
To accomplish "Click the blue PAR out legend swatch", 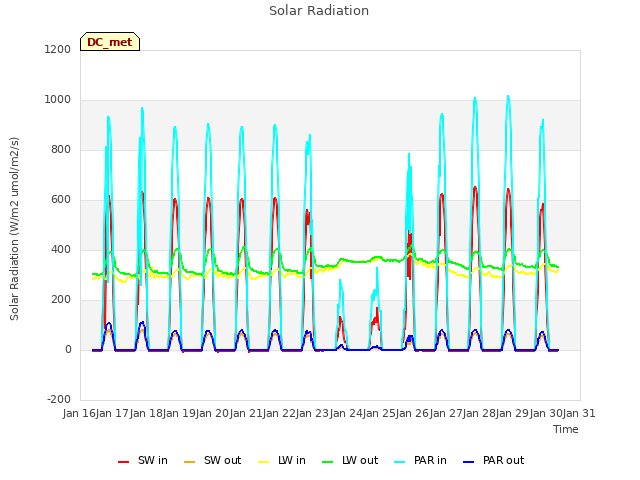I will [469, 462].
